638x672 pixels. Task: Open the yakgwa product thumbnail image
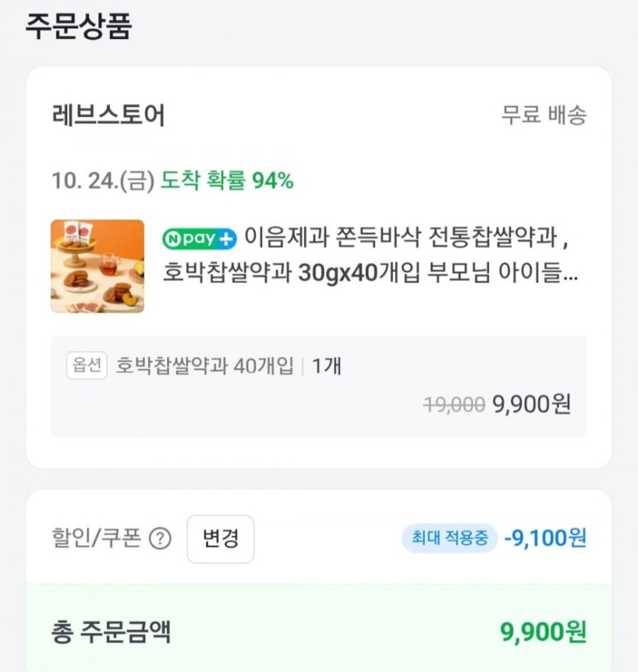coord(97,266)
